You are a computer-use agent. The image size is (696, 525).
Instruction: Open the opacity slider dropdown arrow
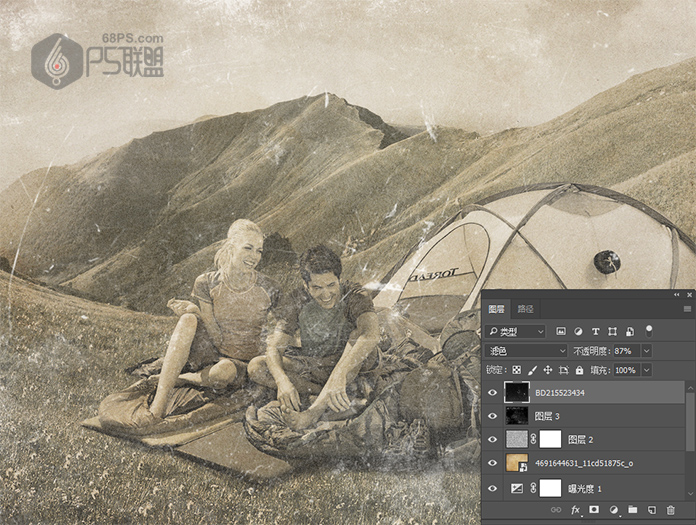point(647,351)
